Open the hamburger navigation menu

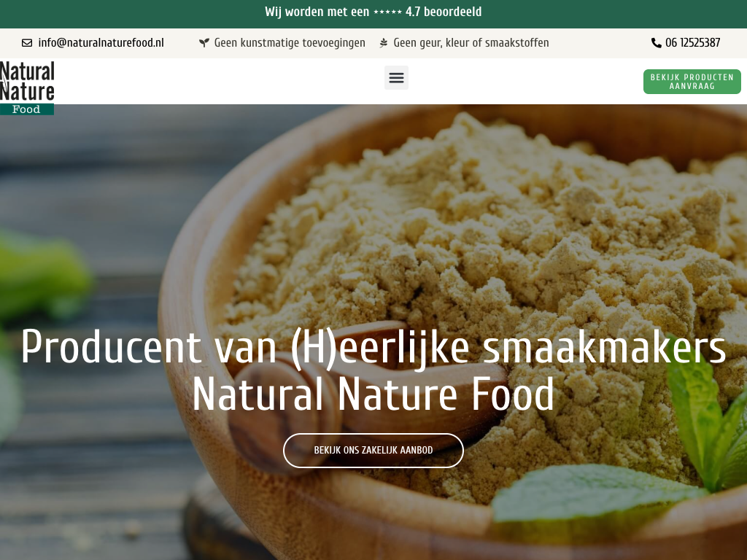396,77
